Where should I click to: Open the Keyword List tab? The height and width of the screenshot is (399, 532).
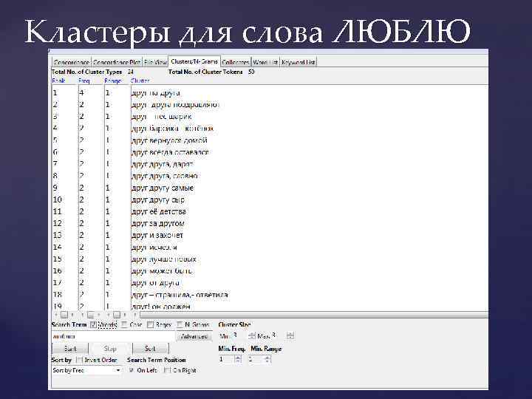299,62
